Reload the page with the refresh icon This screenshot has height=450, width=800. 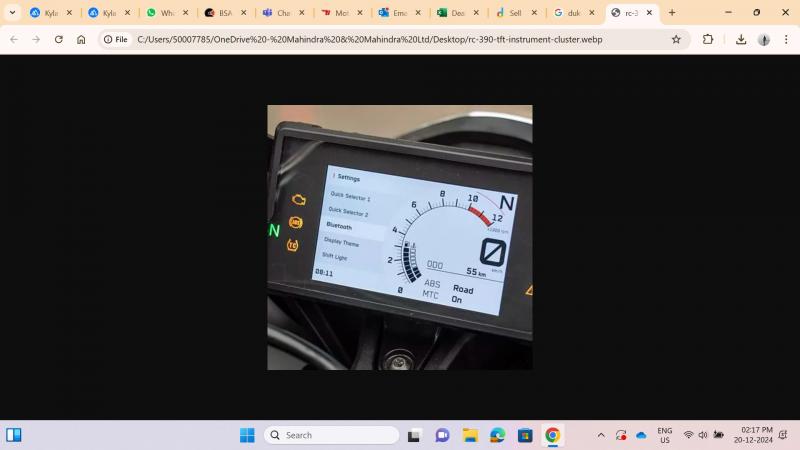58,39
